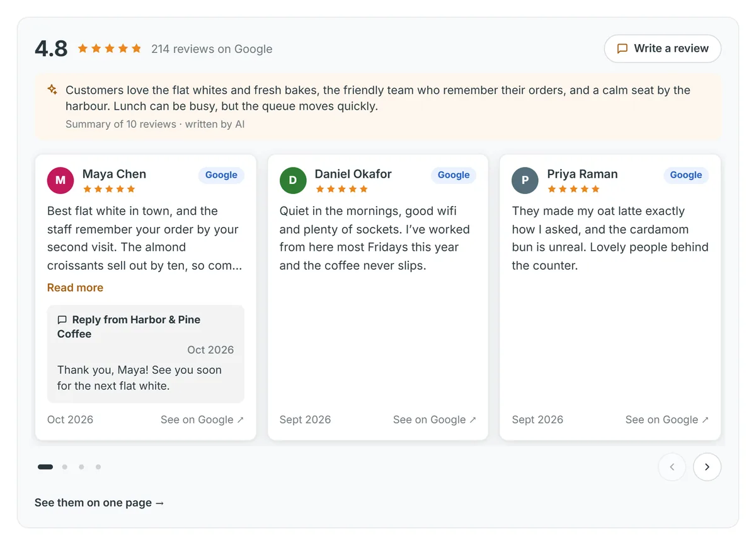The image size is (756, 545).
Task: Click Daniel Okafor's review text about wifi
Action: tap(375, 238)
